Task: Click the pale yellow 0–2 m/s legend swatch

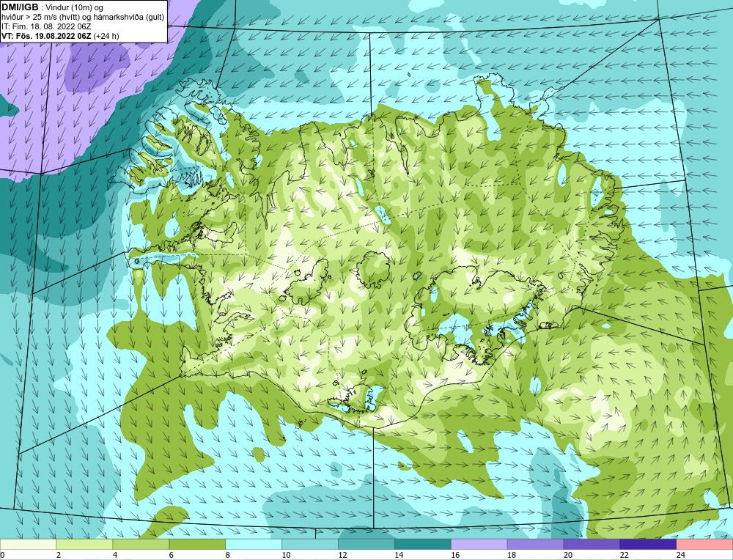Action: point(29,544)
